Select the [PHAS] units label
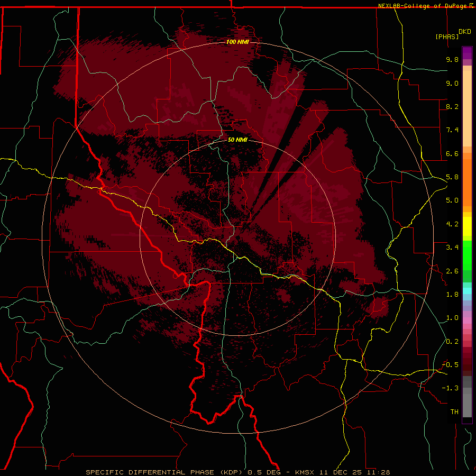The width and height of the screenshot is (476, 476). (447, 36)
